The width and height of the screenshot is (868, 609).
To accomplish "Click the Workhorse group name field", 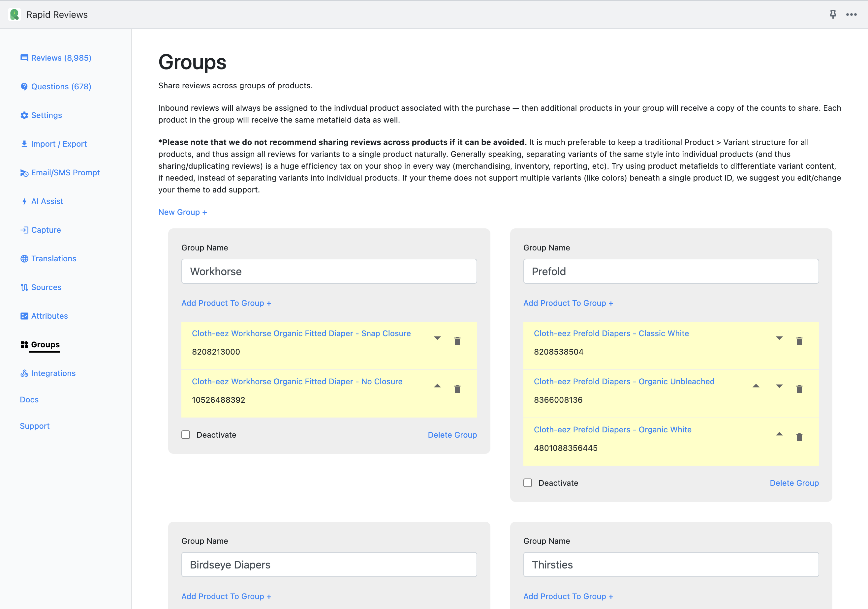I will coord(329,271).
